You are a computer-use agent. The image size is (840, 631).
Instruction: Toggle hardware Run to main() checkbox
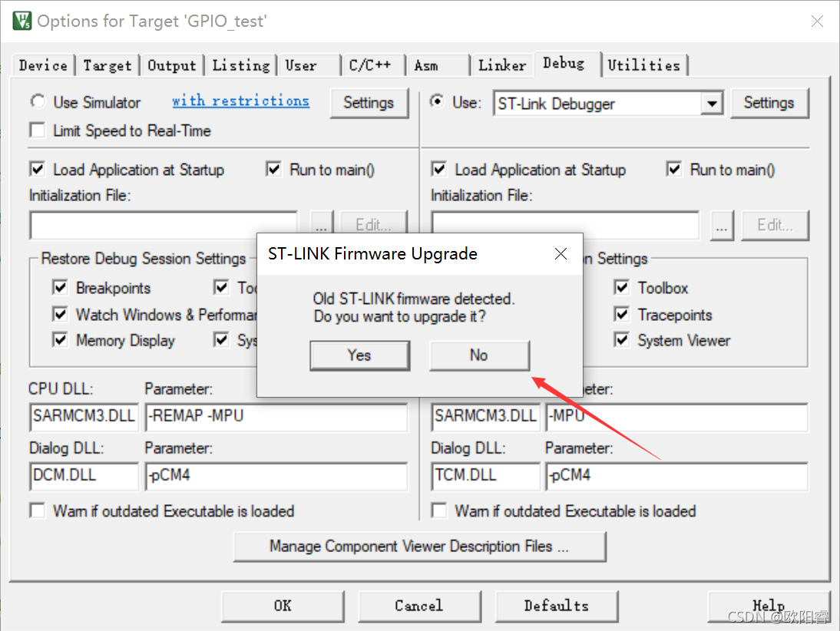point(674,170)
